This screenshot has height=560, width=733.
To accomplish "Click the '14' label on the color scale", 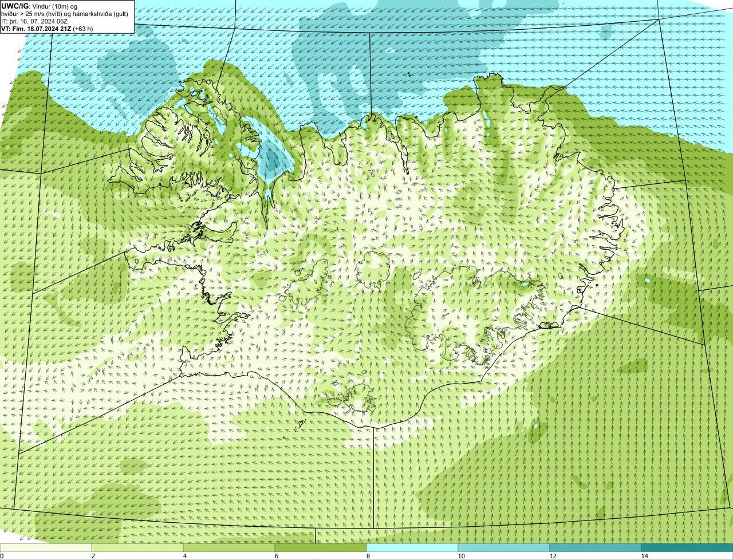I will click(x=644, y=556).
